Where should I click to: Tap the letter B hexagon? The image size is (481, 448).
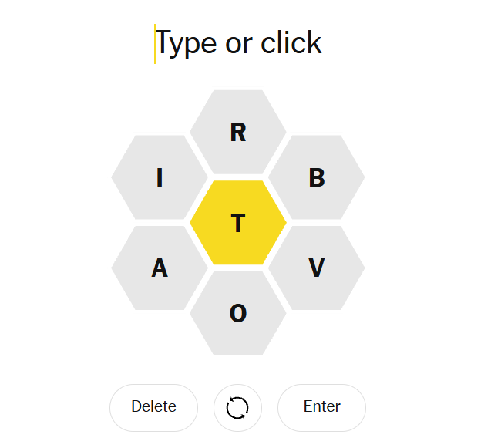pos(316,177)
